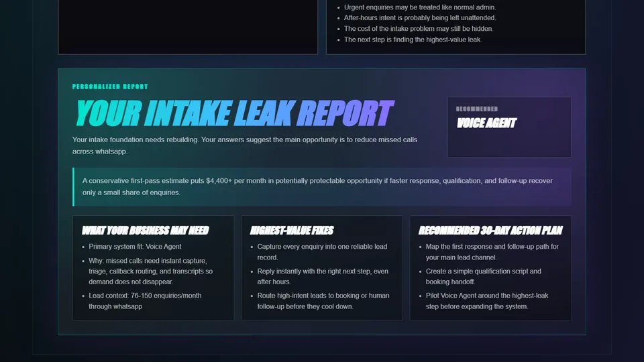Click 'The next step is finding the highest-value leak'

pyautogui.click(x=413, y=40)
